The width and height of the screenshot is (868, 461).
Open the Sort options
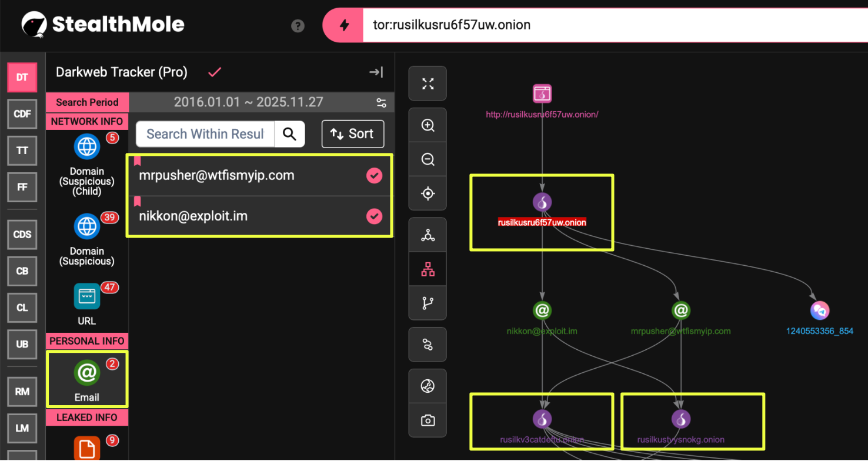coord(353,134)
